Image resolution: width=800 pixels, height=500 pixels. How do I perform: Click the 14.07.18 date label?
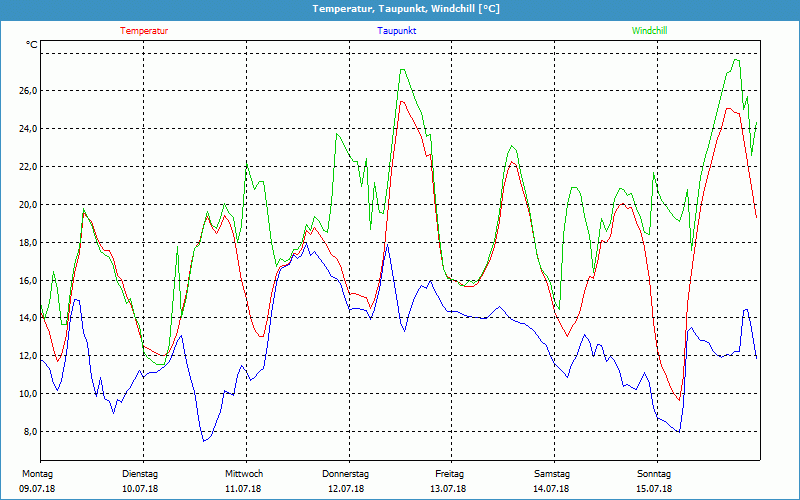[552, 489]
